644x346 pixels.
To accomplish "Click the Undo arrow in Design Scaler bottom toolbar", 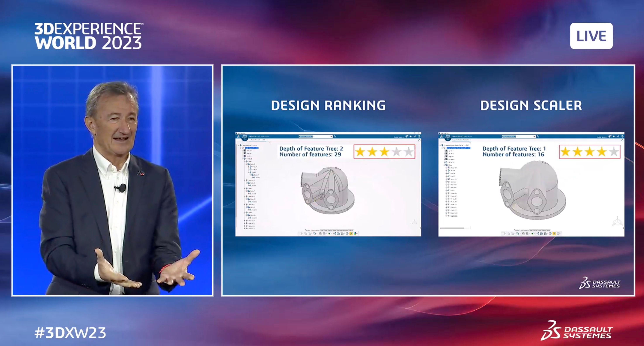I will pyautogui.click(x=518, y=234).
